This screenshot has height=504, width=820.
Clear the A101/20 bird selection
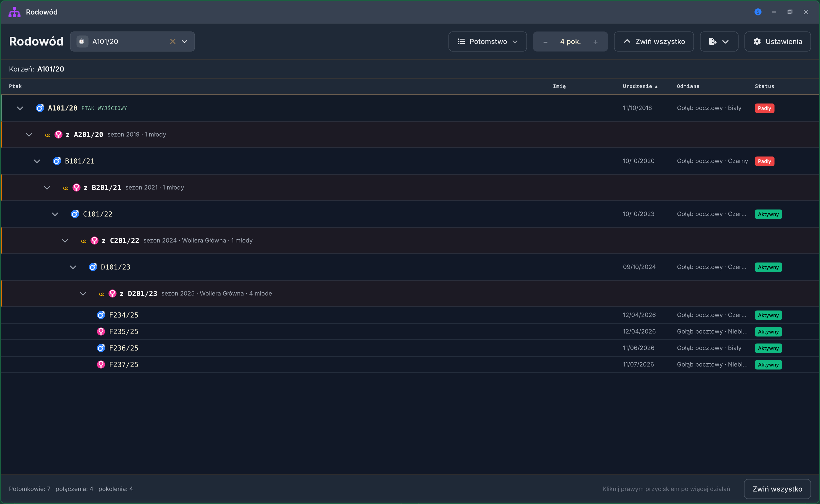click(173, 41)
